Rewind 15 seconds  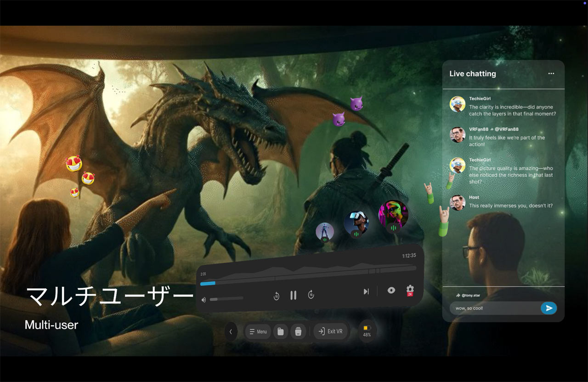[276, 296]
